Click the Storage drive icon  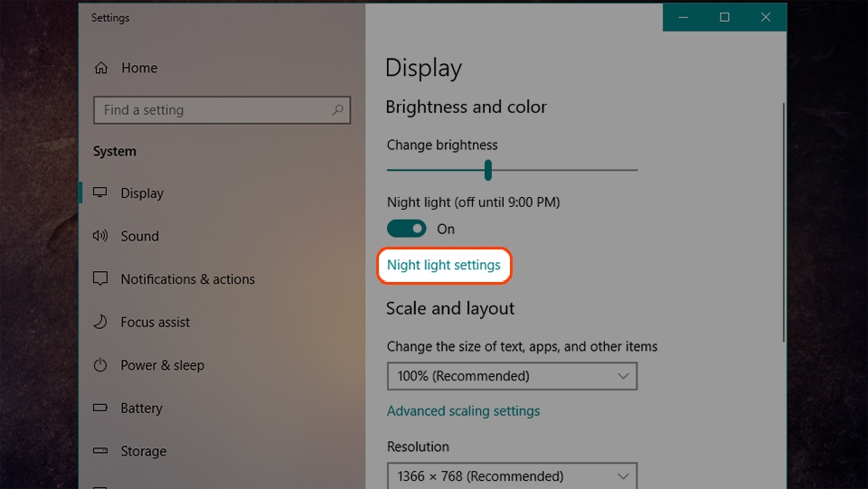100,450
